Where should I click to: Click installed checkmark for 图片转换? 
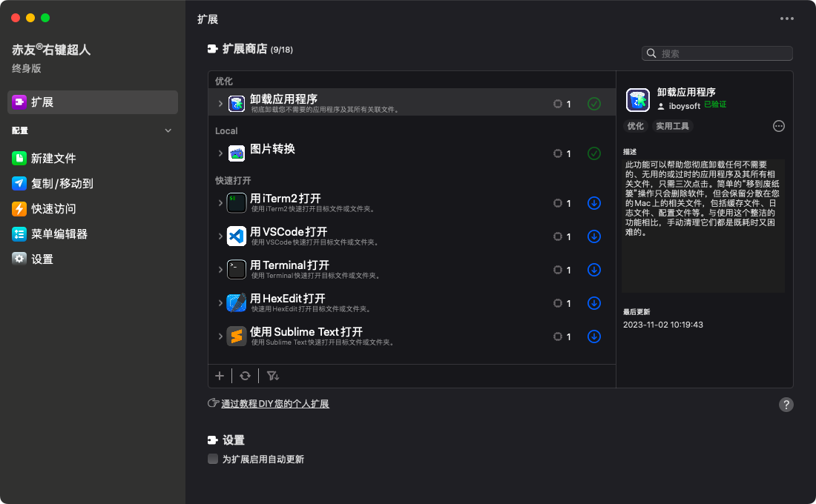(593, 153)
